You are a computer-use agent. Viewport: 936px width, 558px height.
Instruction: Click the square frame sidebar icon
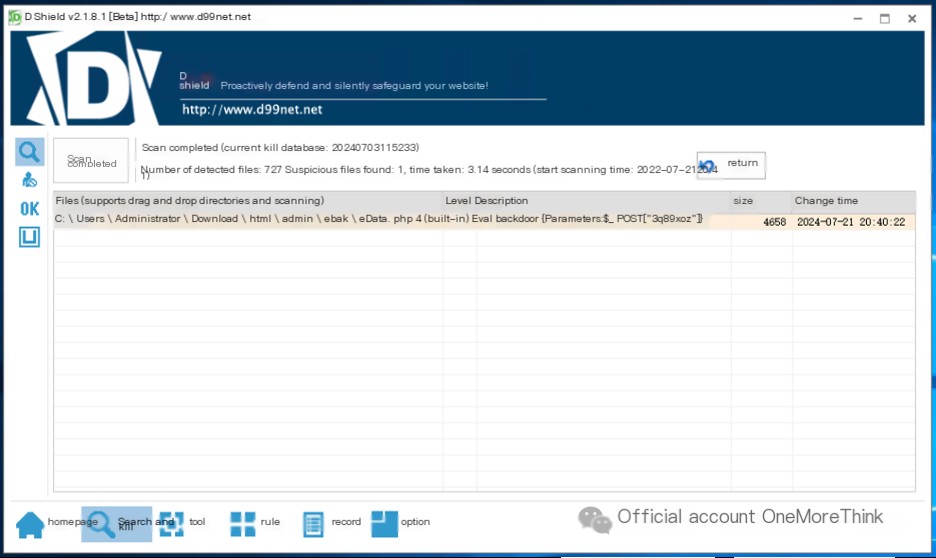pyautogui.click(x=29, y=237)
